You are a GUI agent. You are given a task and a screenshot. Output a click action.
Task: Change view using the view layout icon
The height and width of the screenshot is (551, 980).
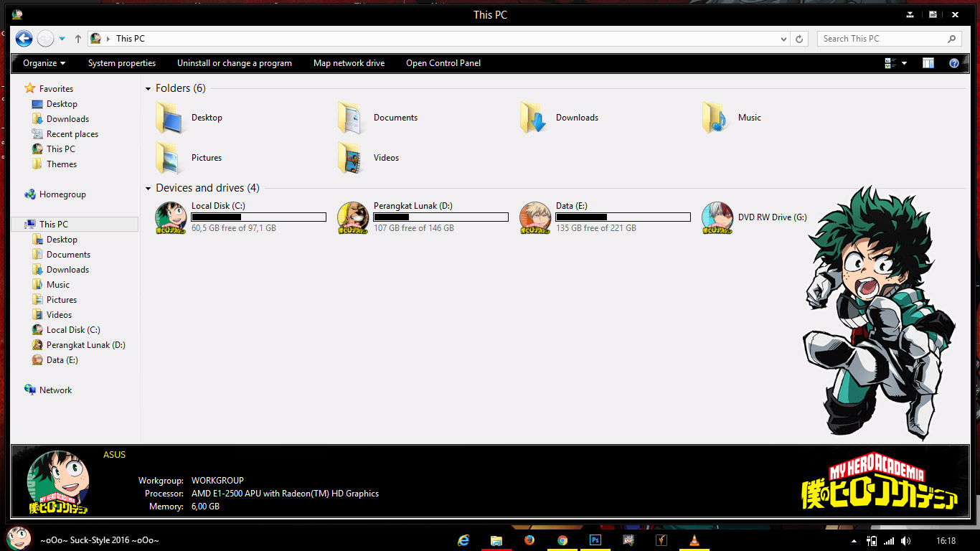pyautogui.click(x=890, y=63)
